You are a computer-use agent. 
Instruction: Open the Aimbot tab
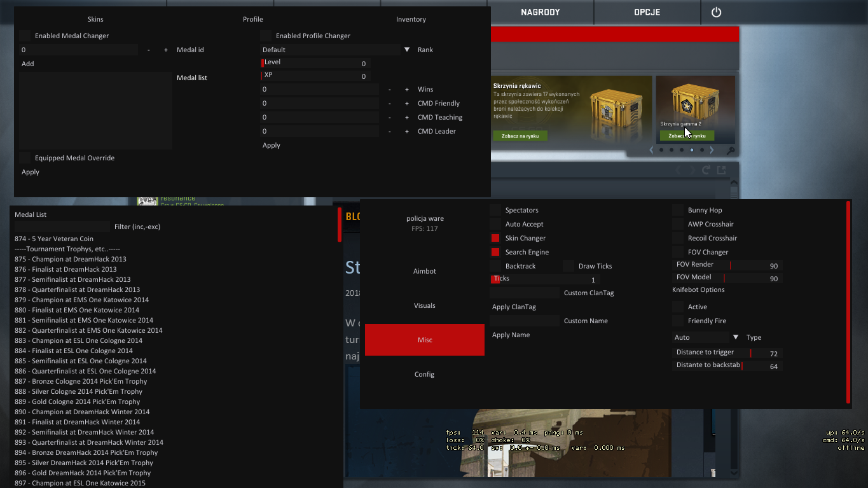coord(424,271)
